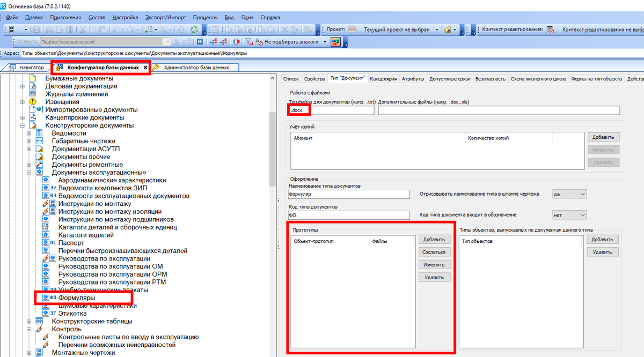Open the Настройка menu
This screenshot has height=357, width=644.
(125, 17)
